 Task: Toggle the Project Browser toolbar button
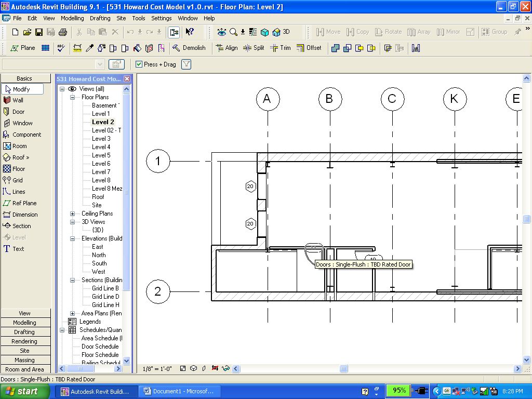(174, 32)
